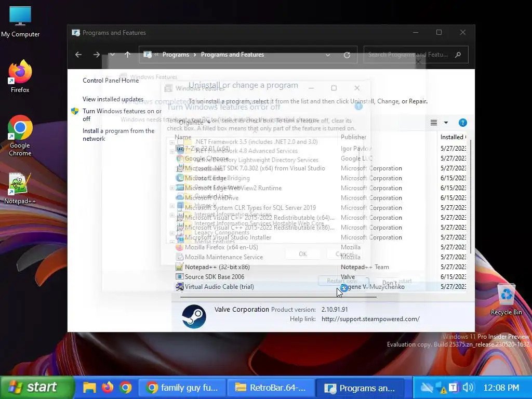Sort by the Publisher column header

pyautogui.click(x=353, y=137)
